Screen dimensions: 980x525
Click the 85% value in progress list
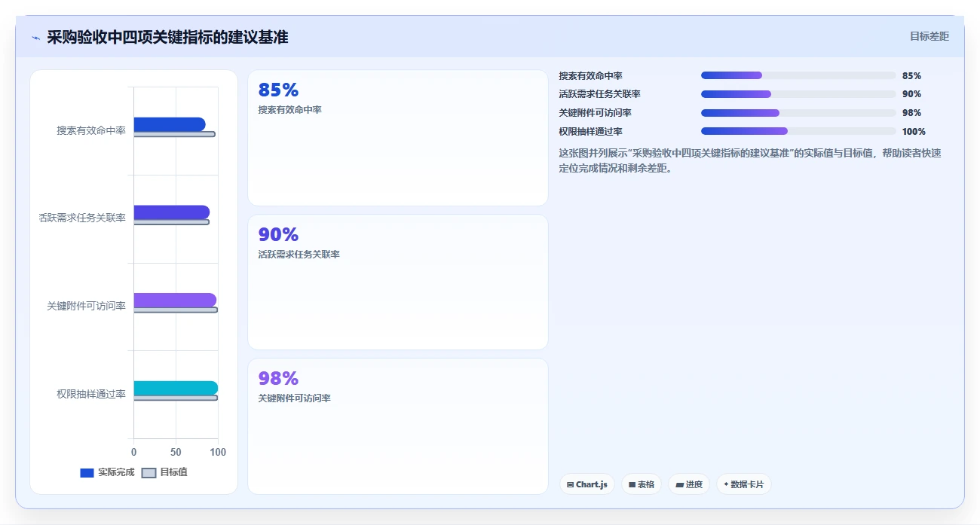tap(911, 76)
